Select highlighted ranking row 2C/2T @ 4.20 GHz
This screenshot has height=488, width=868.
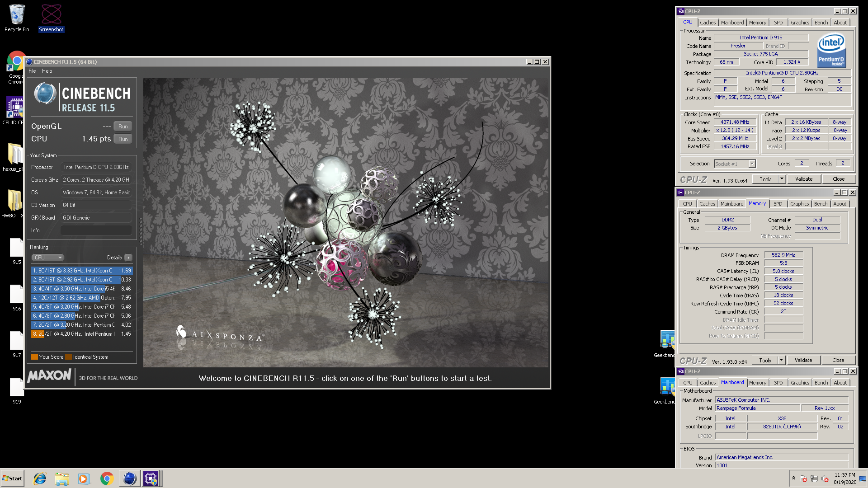tap(82, 334)
